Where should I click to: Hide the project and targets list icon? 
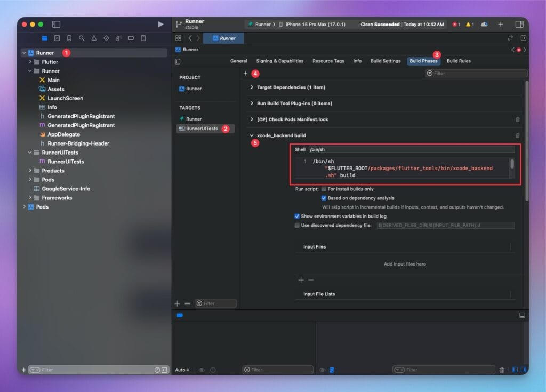[x=178, y=61]
